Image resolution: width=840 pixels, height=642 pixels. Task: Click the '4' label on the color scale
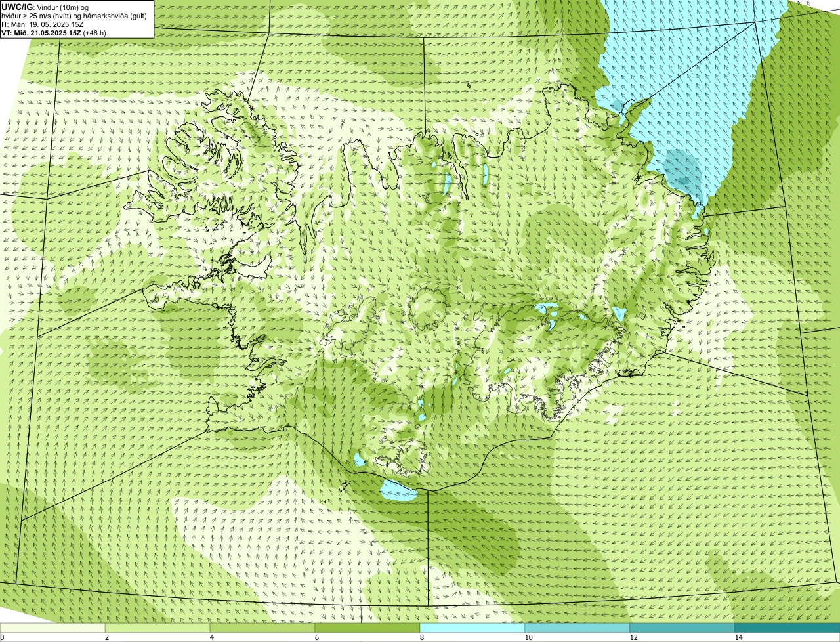(x=211, y=637)
